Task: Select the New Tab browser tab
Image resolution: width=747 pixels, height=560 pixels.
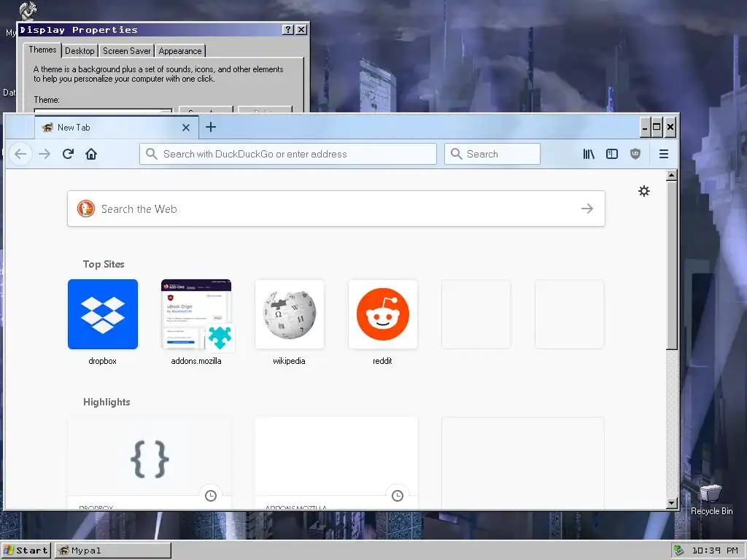Action: pos(116,127)
